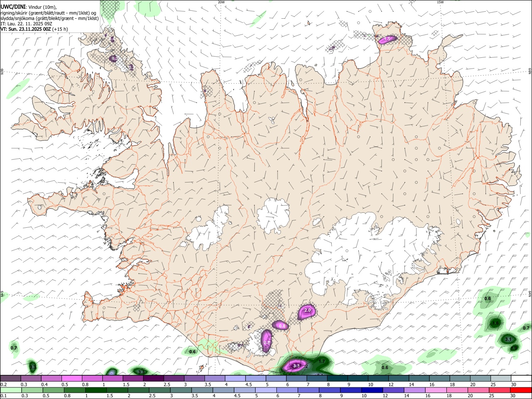Pick the pale pink swatch labeled 16 in rain scale

pyautogui.click(x=435, y=390)
